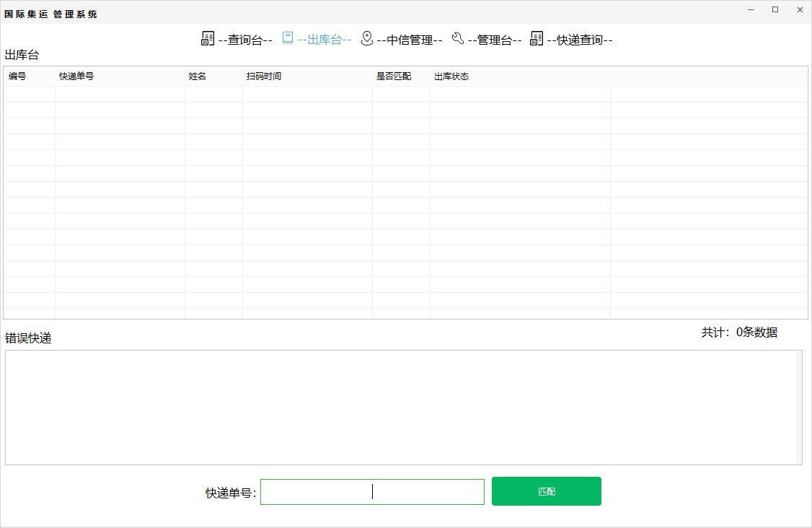812x528 pixels.
Task: Click the 快递单号 column header
Action: (120, 76)
